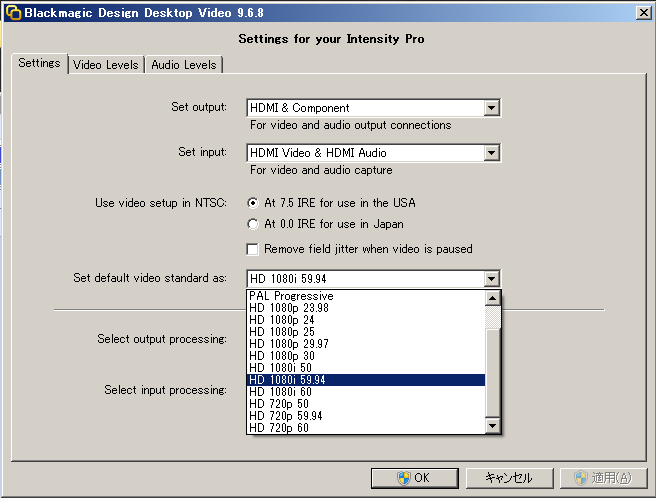Choose HD 1080p 23.98 from the list
The image size is (656, 498).
tap(366, 308)
